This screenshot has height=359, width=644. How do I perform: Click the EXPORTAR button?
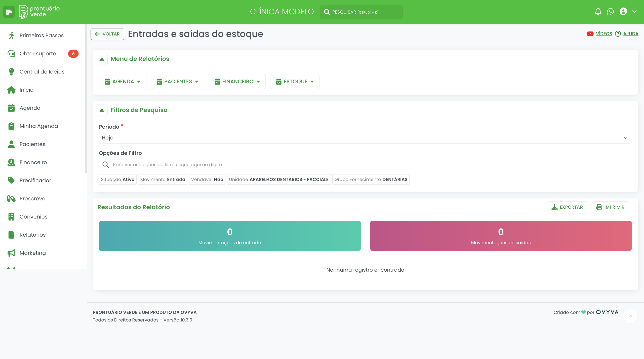click(567, 207)
